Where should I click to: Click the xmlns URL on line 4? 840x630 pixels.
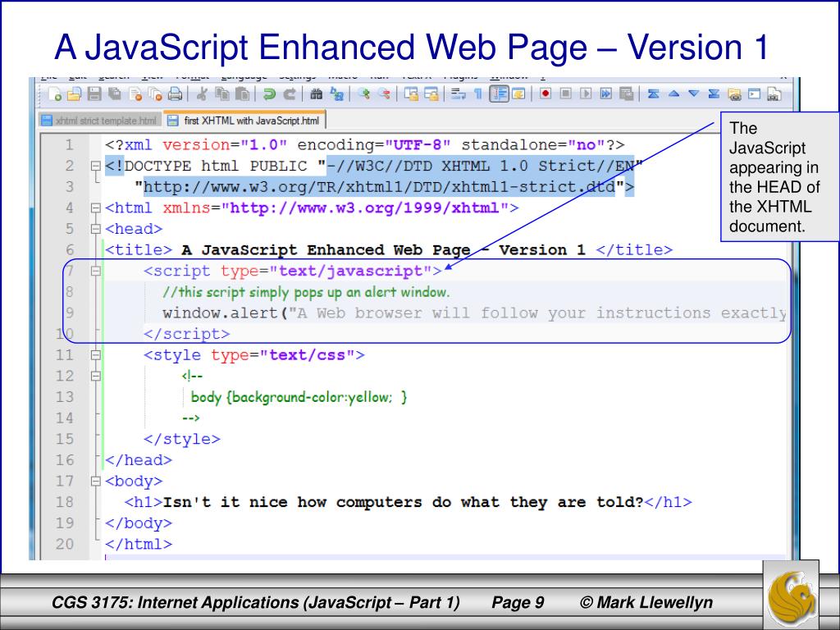pos(364,208)
